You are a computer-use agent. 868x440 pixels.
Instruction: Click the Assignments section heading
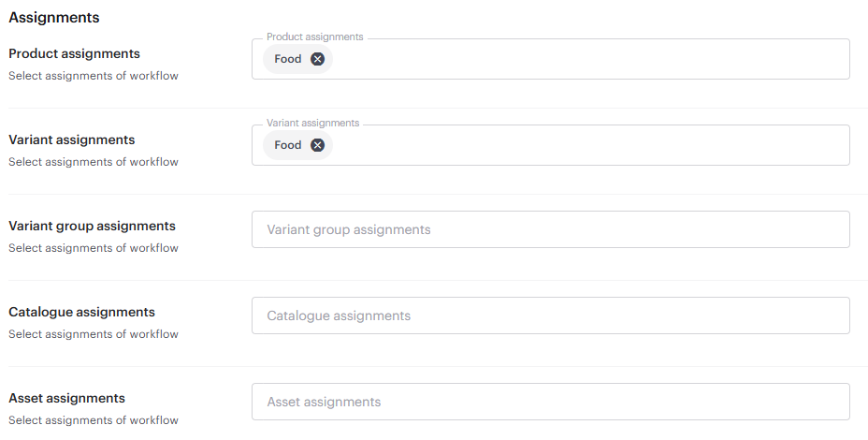54,18
